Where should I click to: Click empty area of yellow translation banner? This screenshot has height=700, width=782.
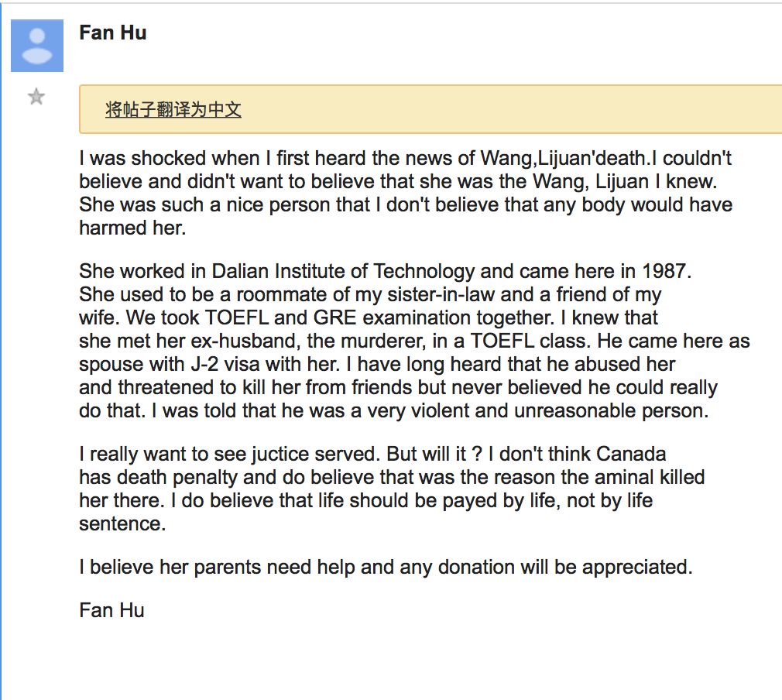point(499,109)
